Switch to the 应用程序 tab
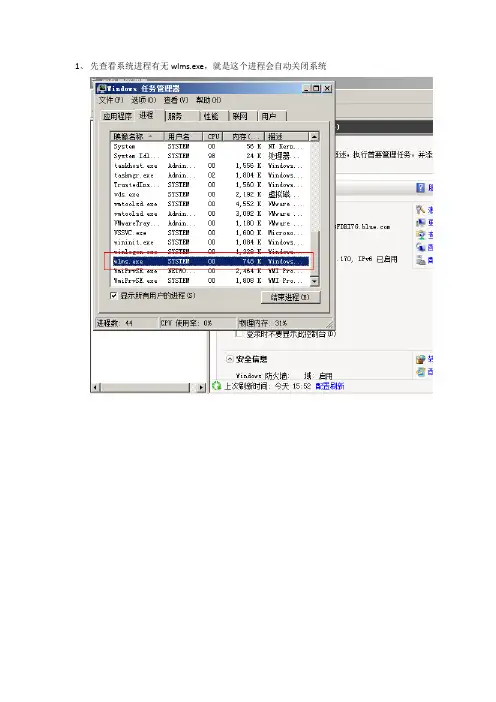This screenshot has width=496, height=702. tap(117, 116)
